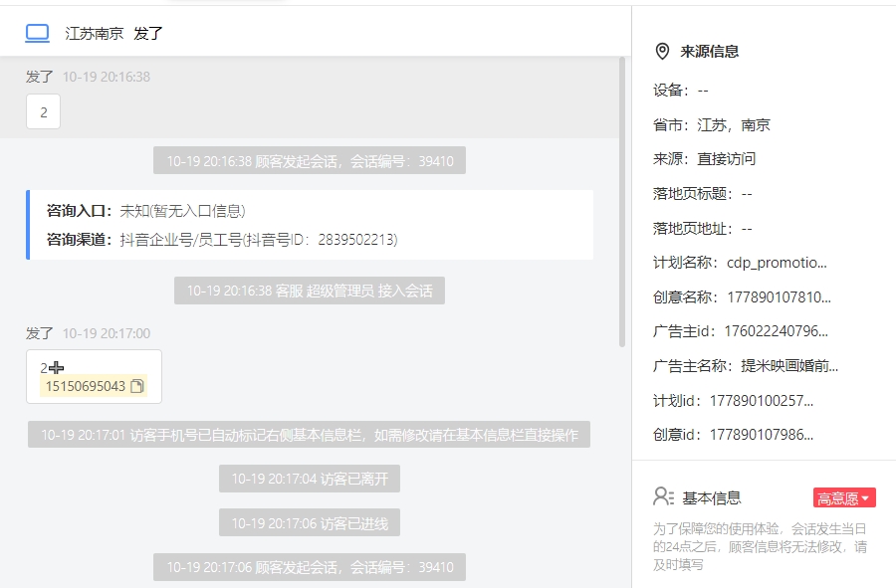Click the 来源: 直接访问 field
896x588 pixels.
(x=704, y=159)
